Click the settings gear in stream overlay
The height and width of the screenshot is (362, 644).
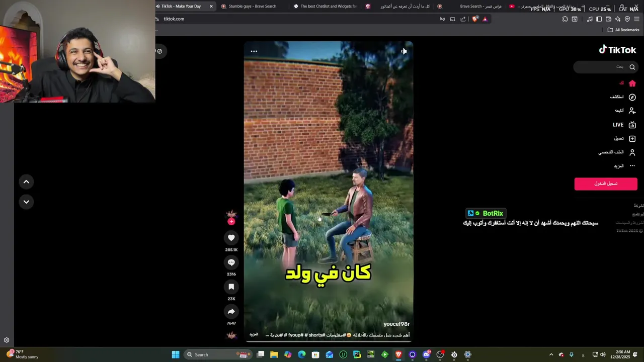click(x=7, y=340)
